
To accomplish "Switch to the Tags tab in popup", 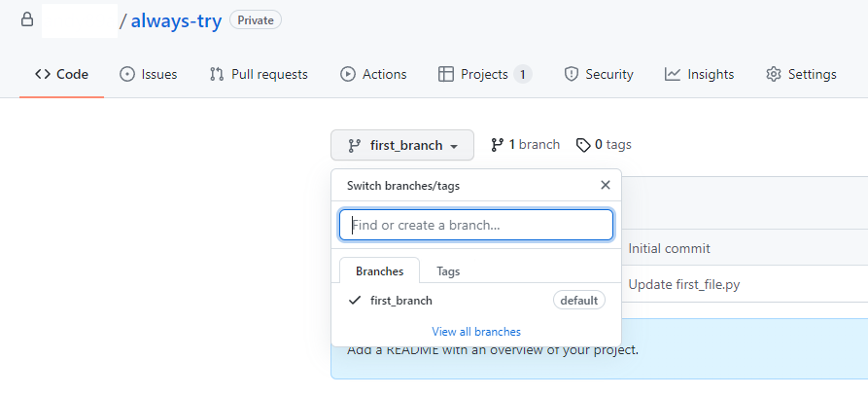I will click(x=448, y=271).
